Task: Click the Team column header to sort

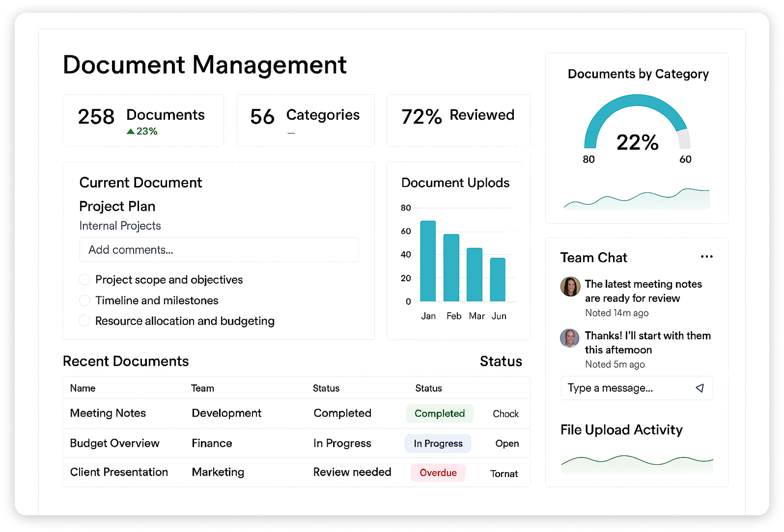Action: pos(202,388)
